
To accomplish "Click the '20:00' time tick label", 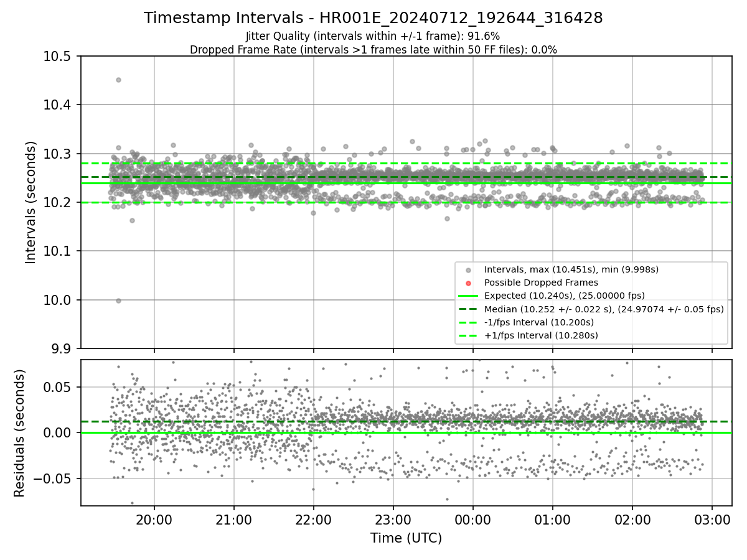I will tap(154, 520).
